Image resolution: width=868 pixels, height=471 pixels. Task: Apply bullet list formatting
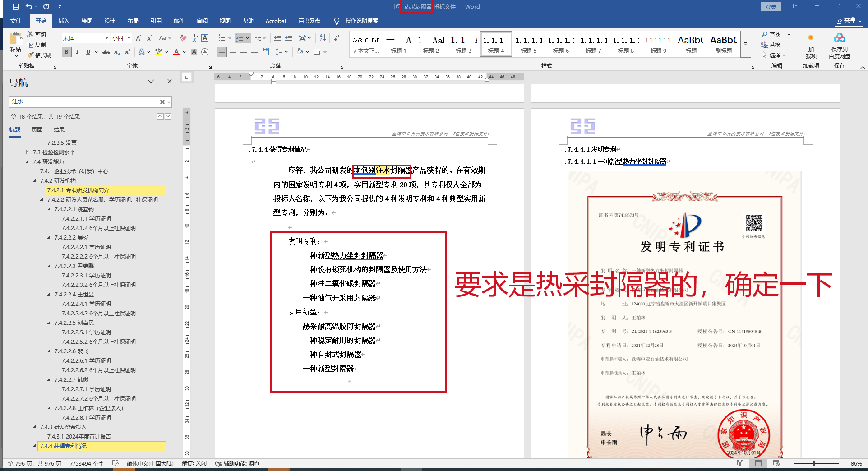(x=222, y=38)
